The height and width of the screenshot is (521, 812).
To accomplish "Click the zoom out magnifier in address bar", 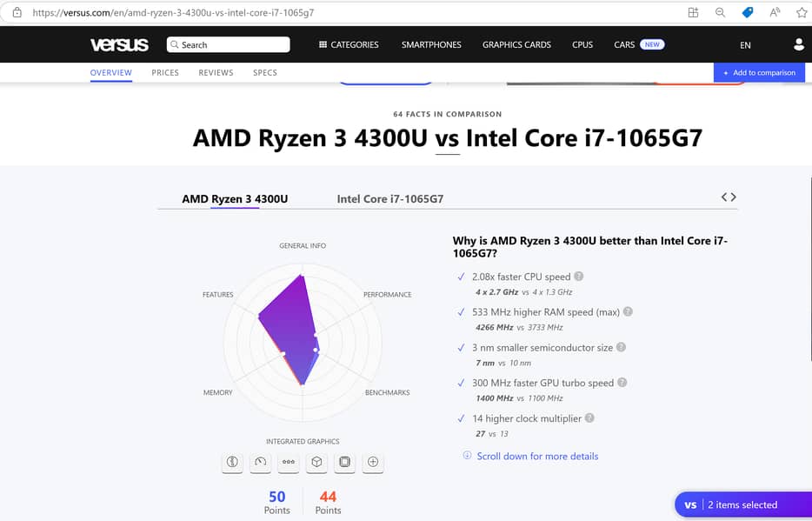I will [720, 12].
